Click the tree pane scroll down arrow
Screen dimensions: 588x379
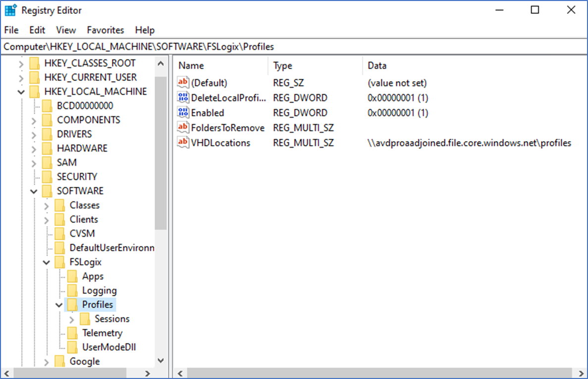coord(160,361)
